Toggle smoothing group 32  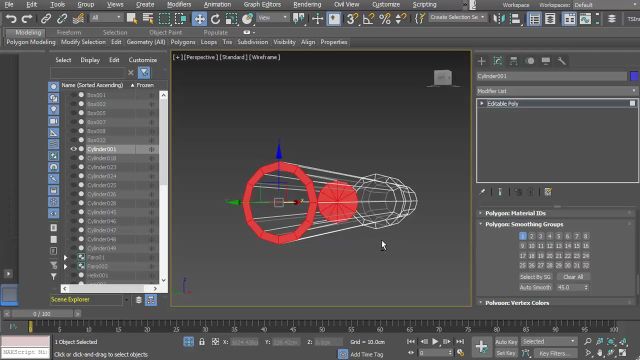[x=586, y=265]
